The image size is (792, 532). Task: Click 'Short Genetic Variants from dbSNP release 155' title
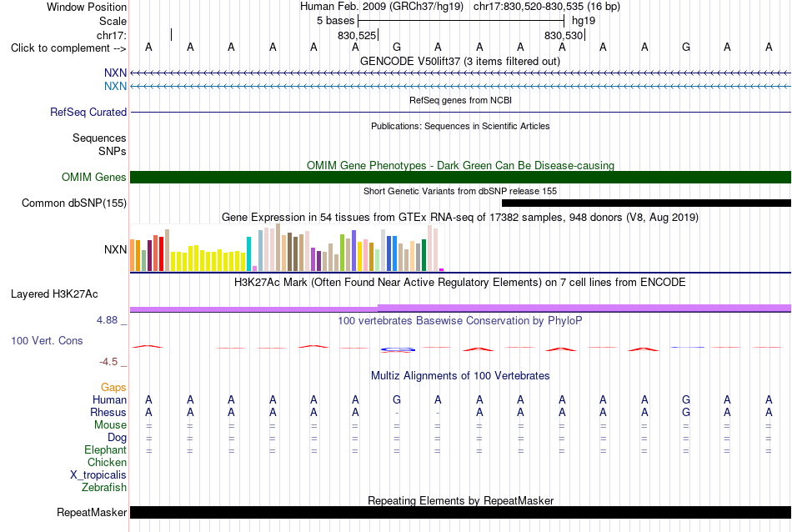tap(460, 191)
